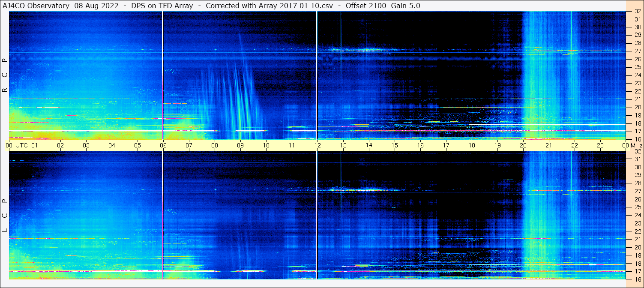Click the 32 MHz label of the RCP panel
Screen dimensions: 644x288
pos(637,11)
